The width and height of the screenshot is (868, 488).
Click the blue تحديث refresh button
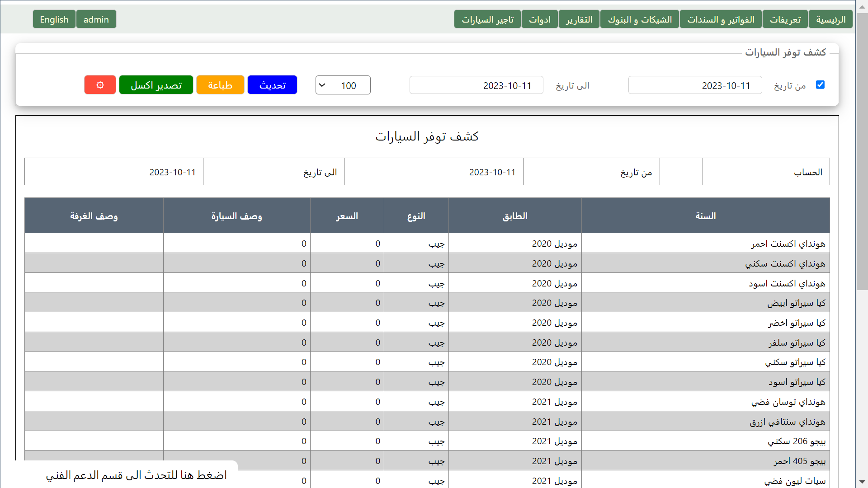click(x=272, y=85)
